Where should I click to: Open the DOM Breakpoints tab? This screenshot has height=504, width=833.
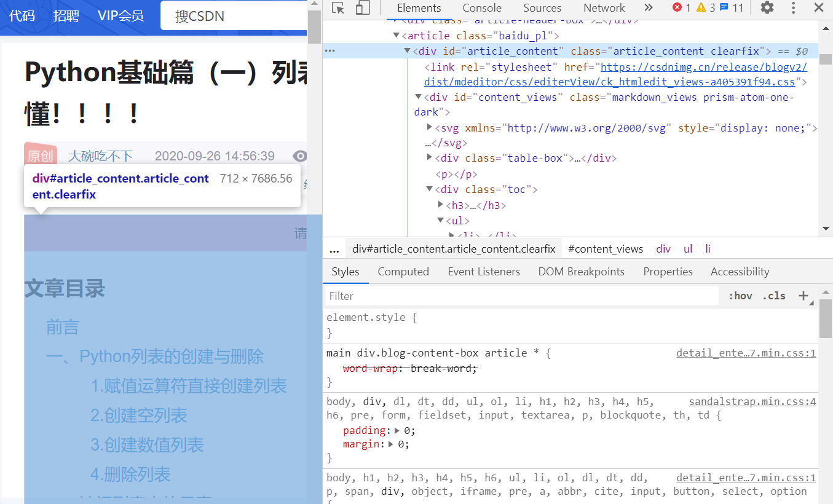(582, 272)
